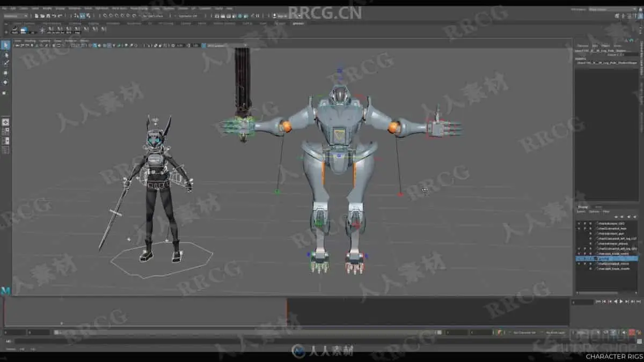Click the Maya logo icon
This screenshot has width=644, height=362.
click(5, 290)
